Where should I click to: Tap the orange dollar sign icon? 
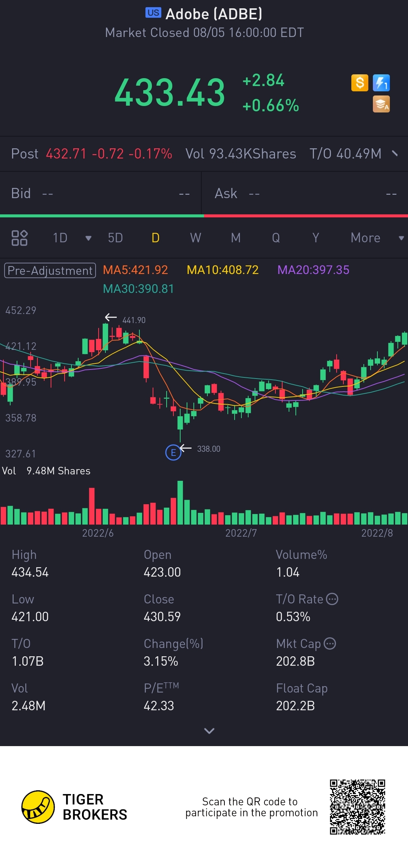[x=360, y=83]
